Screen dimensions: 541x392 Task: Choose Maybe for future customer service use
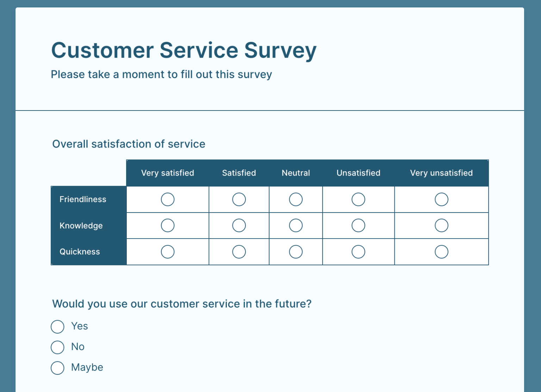pos(57,368)
